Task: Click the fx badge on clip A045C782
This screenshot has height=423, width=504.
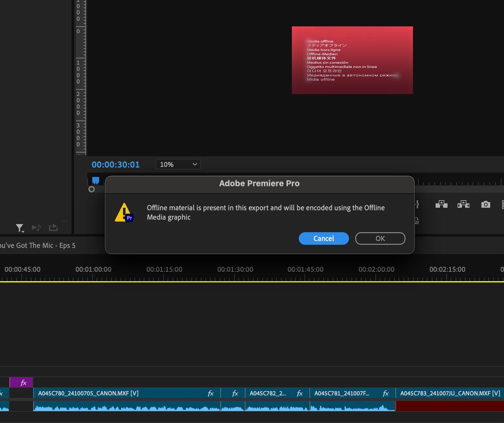Action: tap(300, 394)
